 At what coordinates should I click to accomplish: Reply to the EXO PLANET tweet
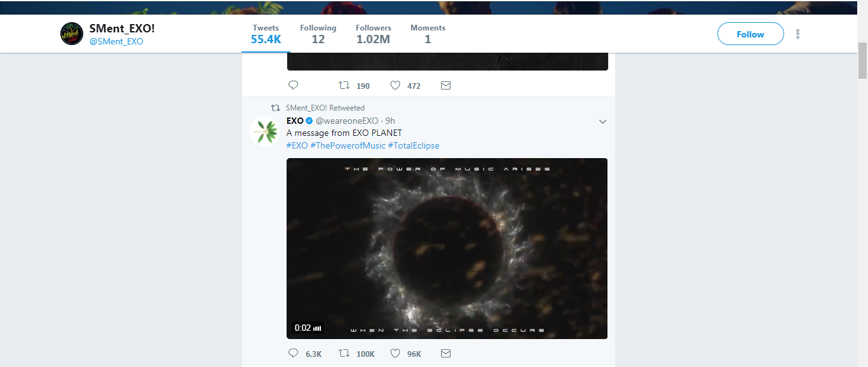(294, 353)
